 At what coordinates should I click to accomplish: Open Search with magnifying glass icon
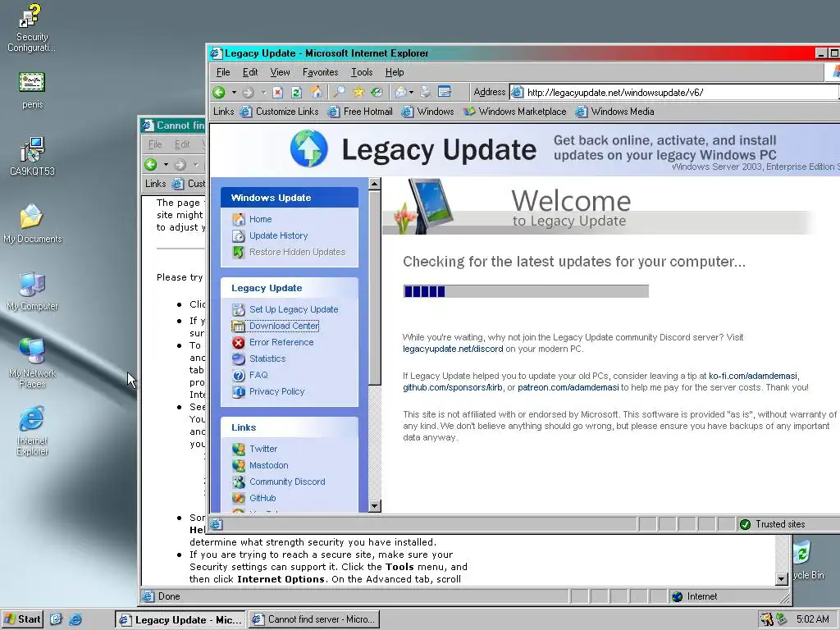click(x=339, y=92)
